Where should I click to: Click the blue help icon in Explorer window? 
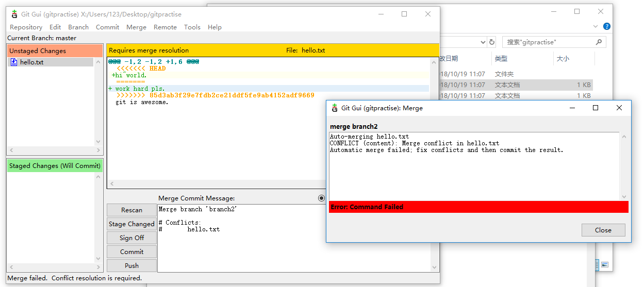point(607,26)
